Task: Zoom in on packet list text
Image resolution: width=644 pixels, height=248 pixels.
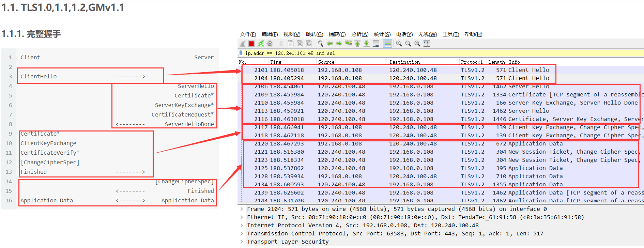Action: (399, 44)
